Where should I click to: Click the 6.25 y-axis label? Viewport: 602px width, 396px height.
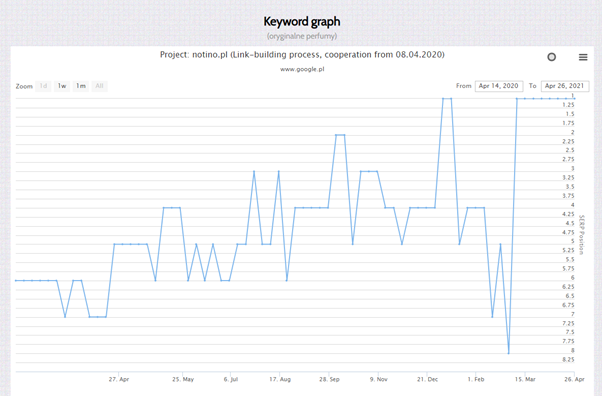point(568,287)
